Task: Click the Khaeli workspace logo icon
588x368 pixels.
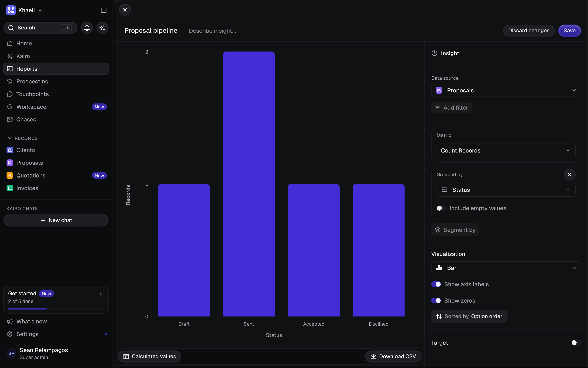Action: pyautogui.click(x=11, y=10)
